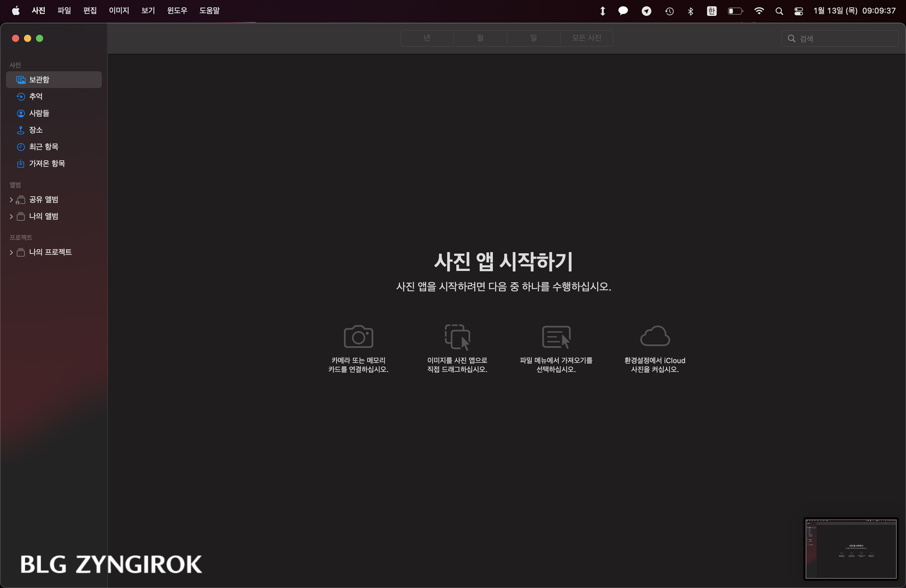Expand the 나의 프로젝트 section
906x588 pixels.
11,252
